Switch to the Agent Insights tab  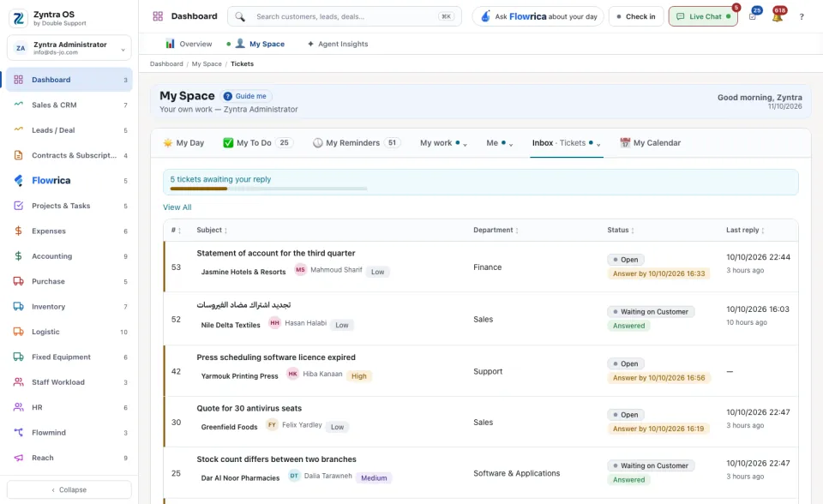[x=338, y=44]
